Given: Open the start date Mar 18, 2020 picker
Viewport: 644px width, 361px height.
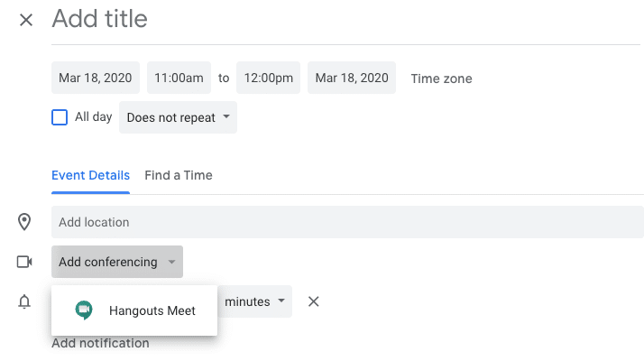Looking at the screenshot, I should point(96,79).
